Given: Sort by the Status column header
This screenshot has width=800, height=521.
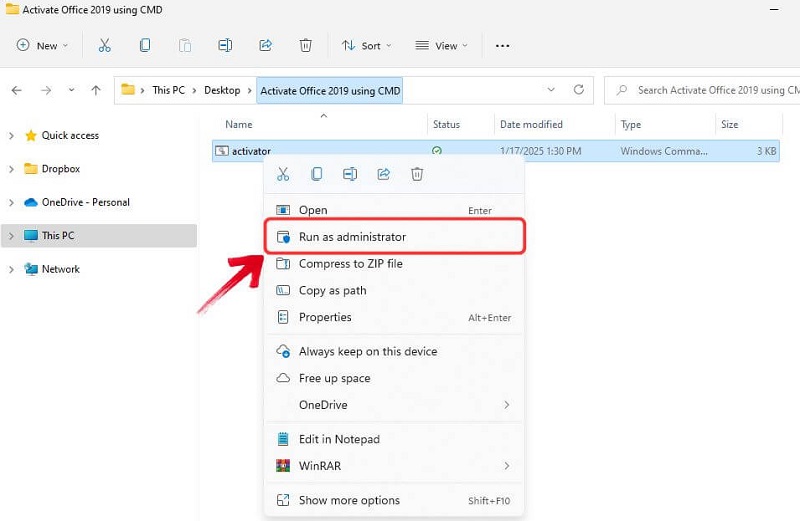Looking at the screenshot, I should [x=446, y=125].
